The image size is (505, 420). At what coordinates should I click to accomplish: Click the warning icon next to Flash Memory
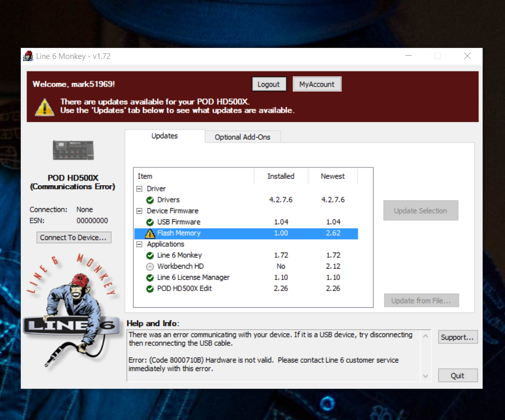coord(150,233)
